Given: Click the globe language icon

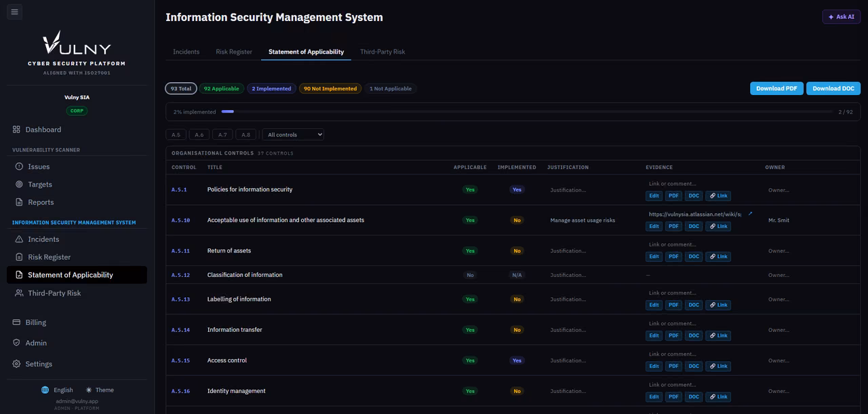Looking at the screenshot, I should point(45,390).
